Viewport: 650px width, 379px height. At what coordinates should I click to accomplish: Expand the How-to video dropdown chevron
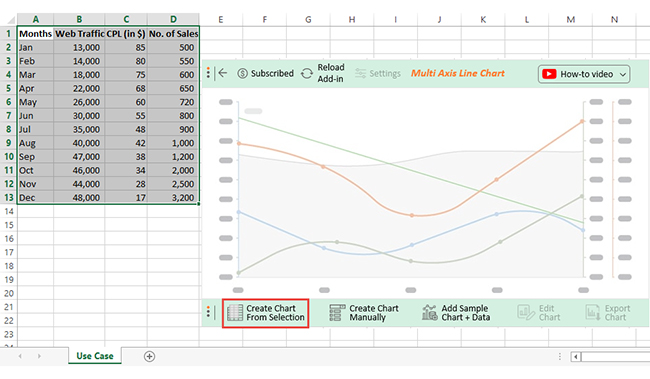point(623,75)
